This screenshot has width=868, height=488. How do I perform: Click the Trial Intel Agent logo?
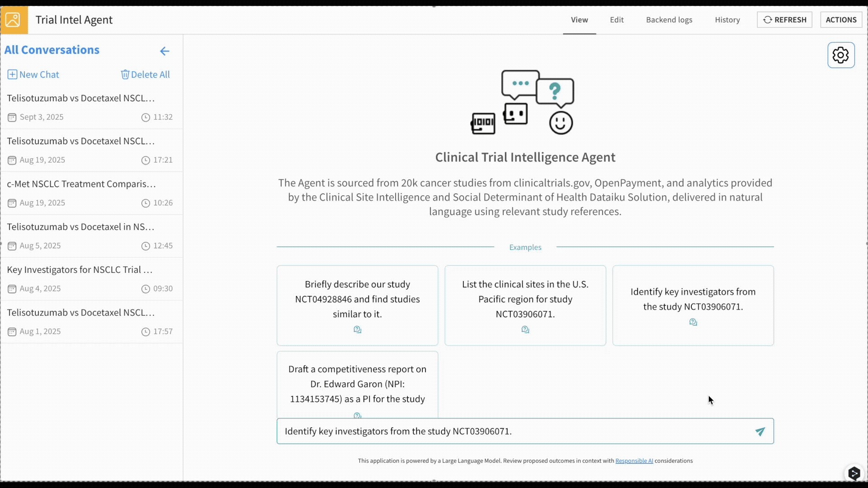pos(13,19)
